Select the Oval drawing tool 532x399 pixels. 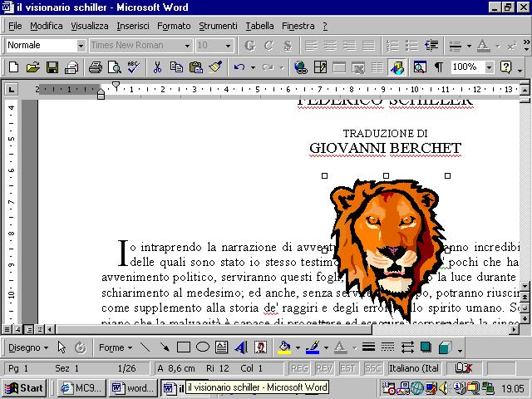[203, 347]
